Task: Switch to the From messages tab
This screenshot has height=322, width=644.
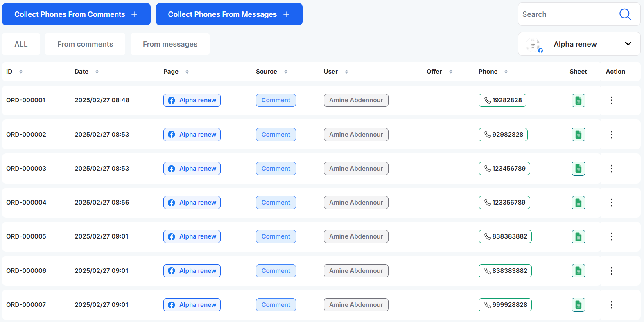Action: pyautogui.click(x=170, y=44)
